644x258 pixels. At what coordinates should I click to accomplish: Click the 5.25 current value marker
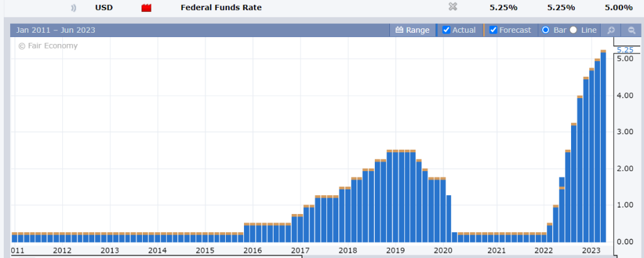625,50
